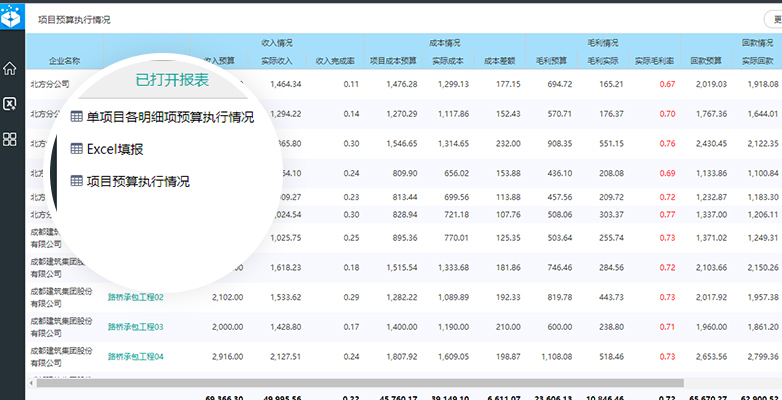Click the horizontal scrollbar left arrow
Image resolution: width=782 pixels, height=400 pixels.
click(x=31, y=383)
